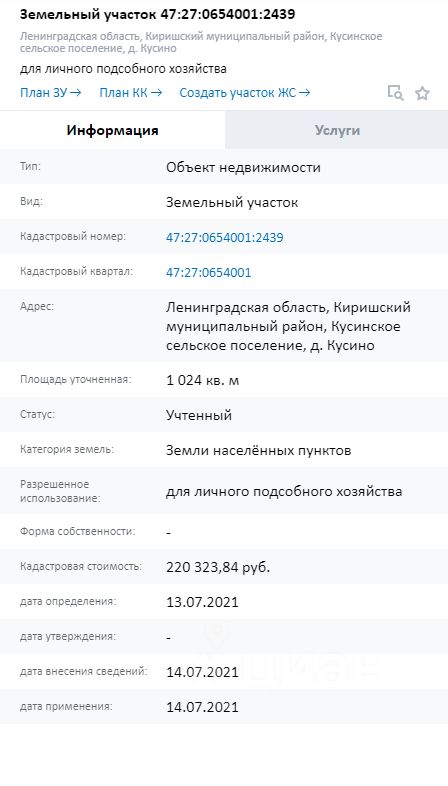The height and width of the screenshot is (786, 448).
Task: Open cadastral quarter 47:27:0654001 link
Action: pos(208,273)
